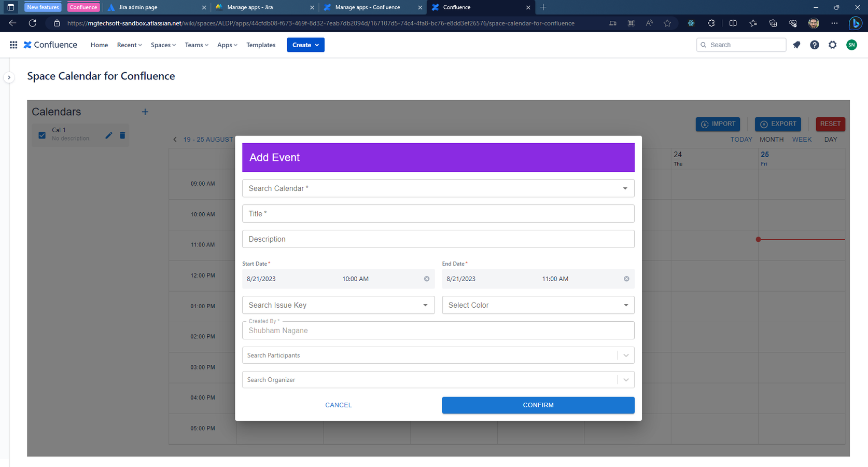Expand Search Participants dropdown
The width and height of the screenshot is (868, 467).
tap(626, 355)
